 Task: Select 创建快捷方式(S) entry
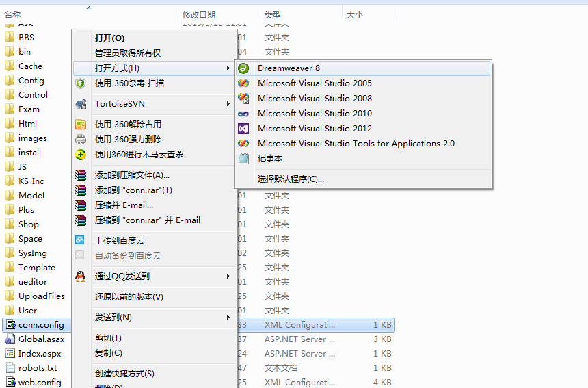155,374
